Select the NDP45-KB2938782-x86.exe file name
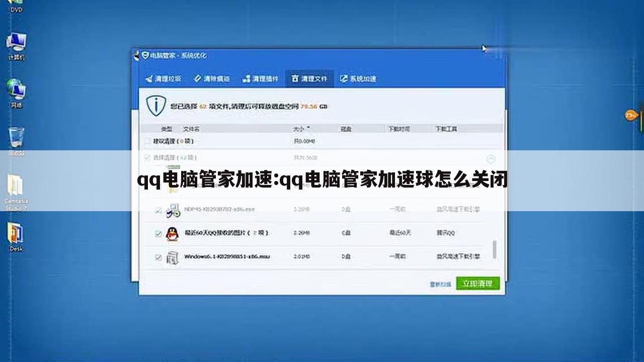 (220, 209)
